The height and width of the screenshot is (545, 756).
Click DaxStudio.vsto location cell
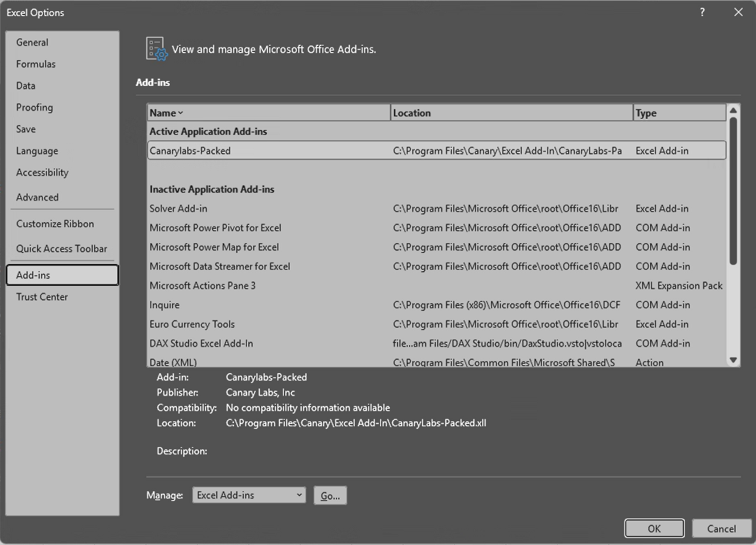pyautogui.click(x=507, y=343)
